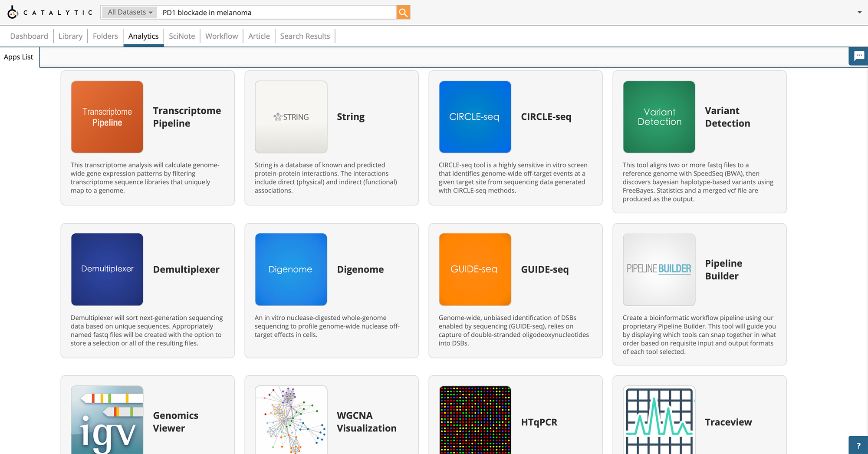
Task: Open the Demultiplexer app icon
Action: [x=107, y=269]
